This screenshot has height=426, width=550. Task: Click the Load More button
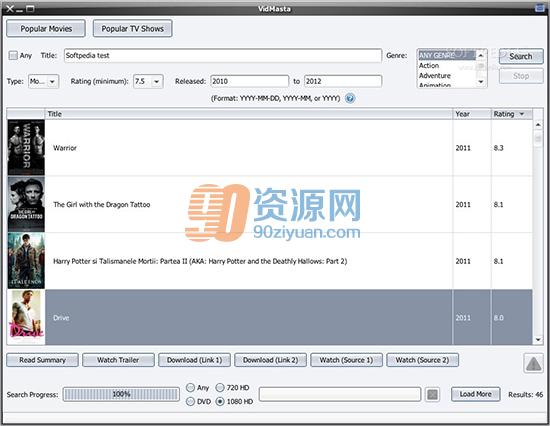click(475, 394)
